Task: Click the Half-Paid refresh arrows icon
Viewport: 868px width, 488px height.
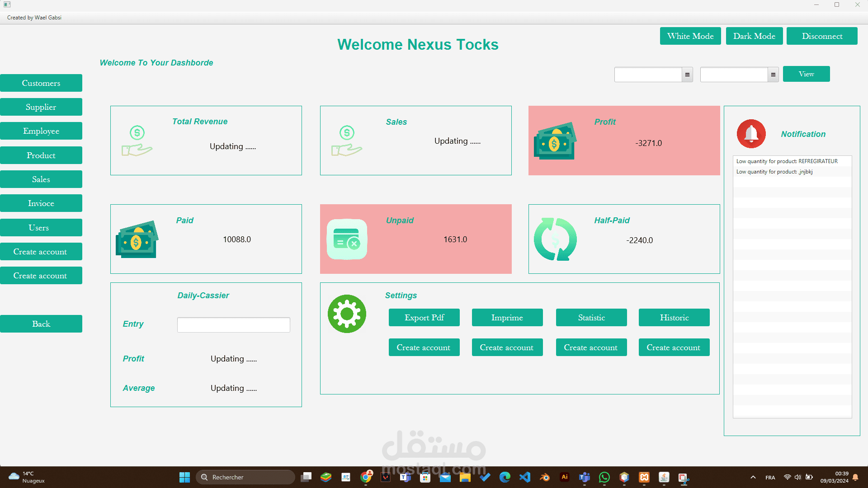Action: coord(555,239)
